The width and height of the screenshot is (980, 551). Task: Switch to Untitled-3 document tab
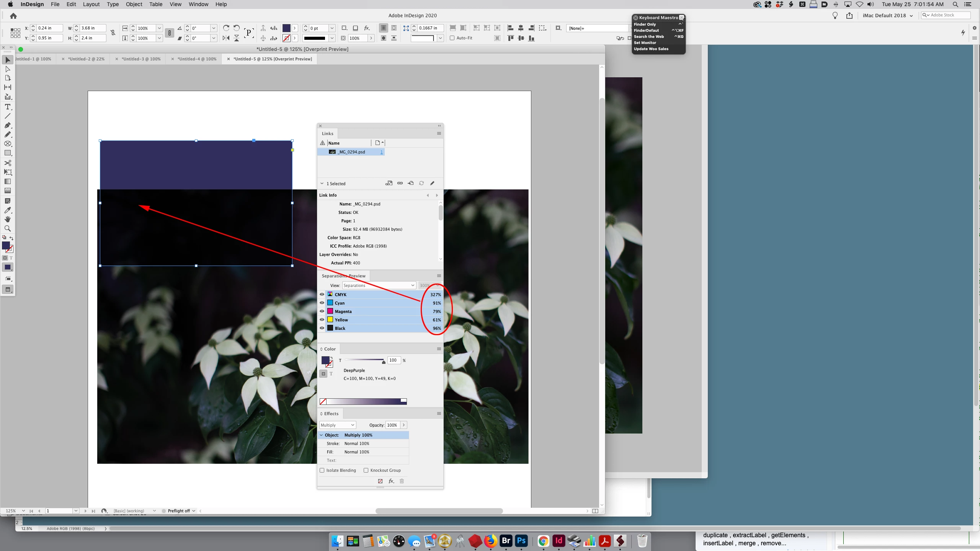[x=141, y=59]
